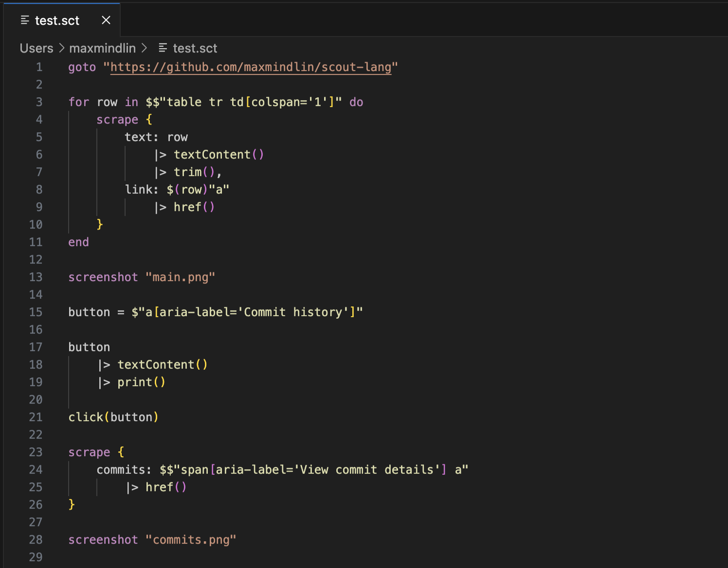Click the file icon in the breadcrumb

click(163, 48)
